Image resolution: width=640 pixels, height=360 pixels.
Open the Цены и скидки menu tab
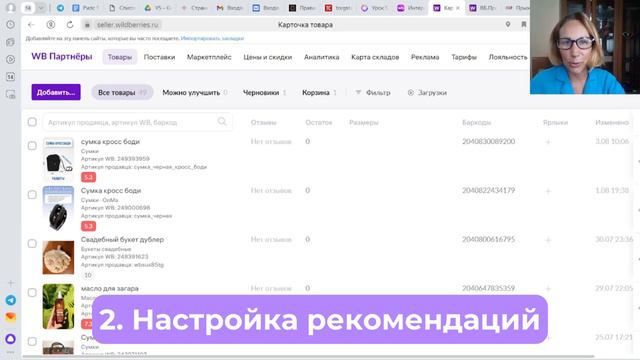pyautogui.click(x=268, y=57)
